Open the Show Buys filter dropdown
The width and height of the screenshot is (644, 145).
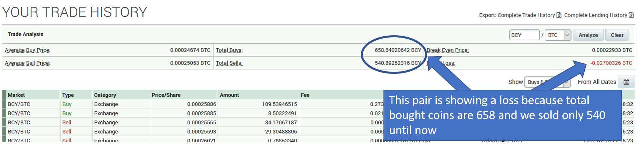pyautogui.click(x=547, y=82)
